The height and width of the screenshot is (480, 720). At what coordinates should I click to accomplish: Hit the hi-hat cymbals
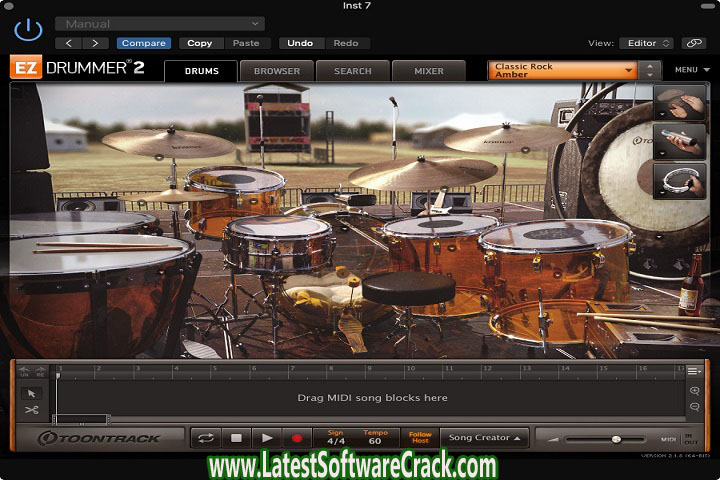tap(172, 197)
